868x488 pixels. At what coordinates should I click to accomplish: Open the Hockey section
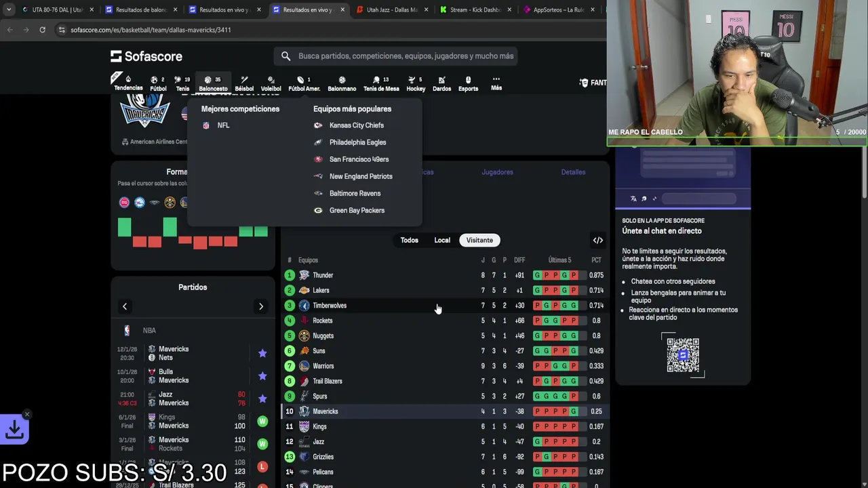[416, 83]
